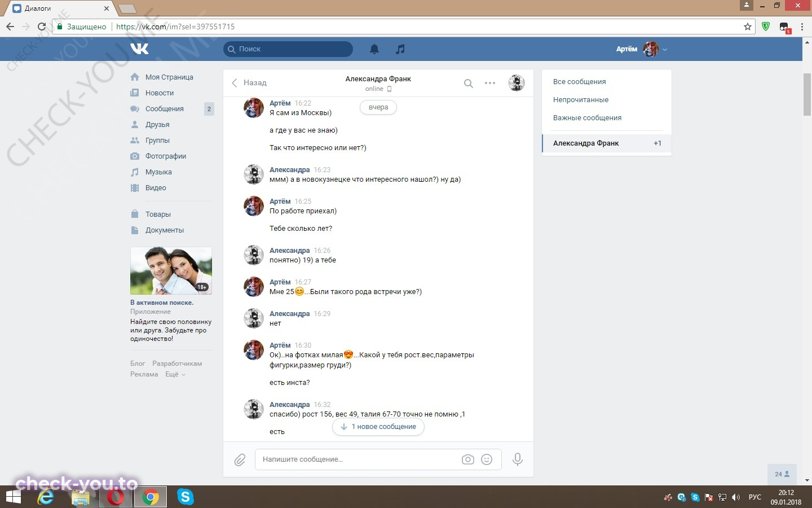Image resolution: width=812 pixels, height=508 pixels.
Task: Open Фотографии section
Action: (166, 156)
